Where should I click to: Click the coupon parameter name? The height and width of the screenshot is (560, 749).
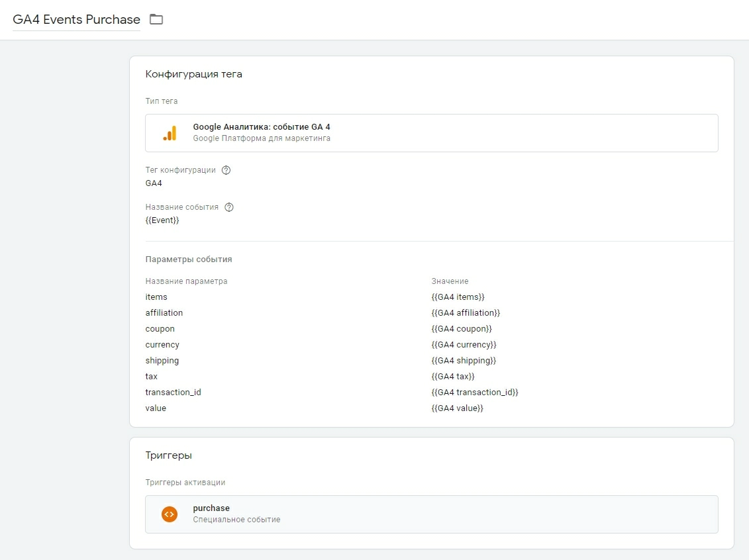[x=160, y=329]
